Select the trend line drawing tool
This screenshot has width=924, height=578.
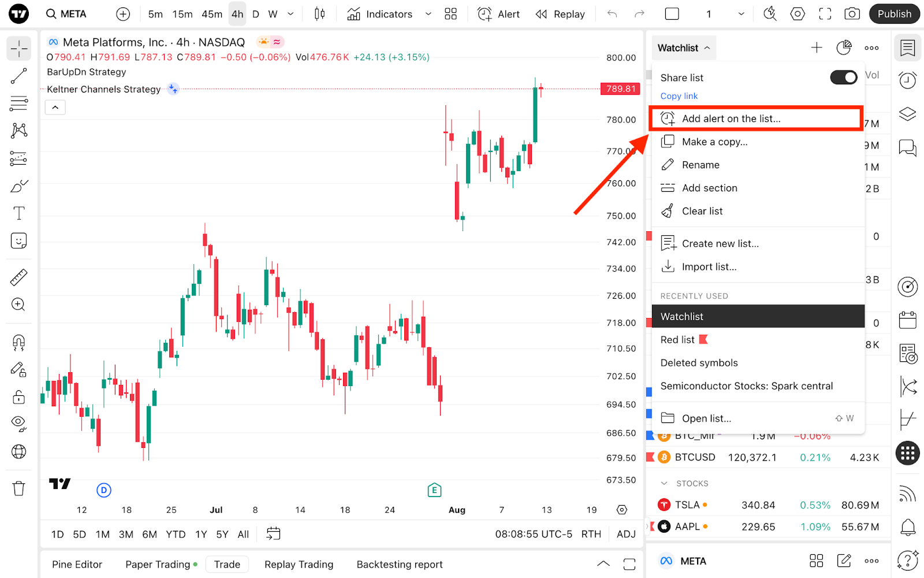[18, 76]
